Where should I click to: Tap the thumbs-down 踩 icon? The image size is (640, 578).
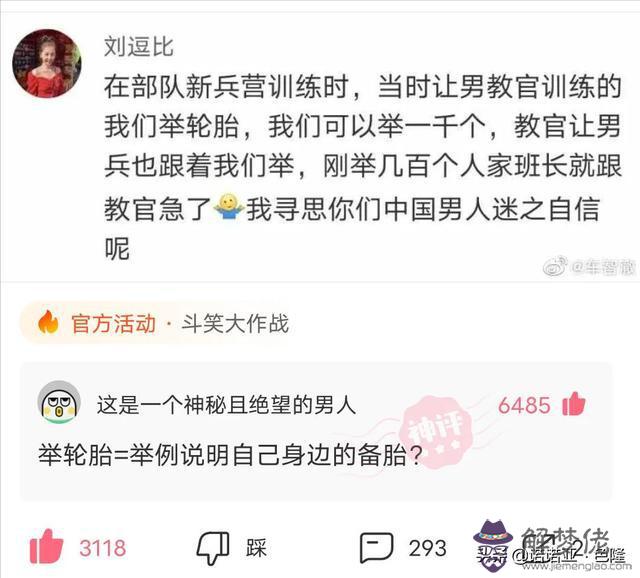pyautogui.click(x=213, y=548)
